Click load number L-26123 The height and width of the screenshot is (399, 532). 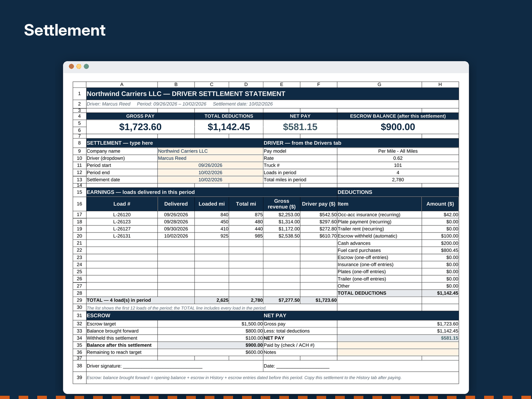coord(122,222)
